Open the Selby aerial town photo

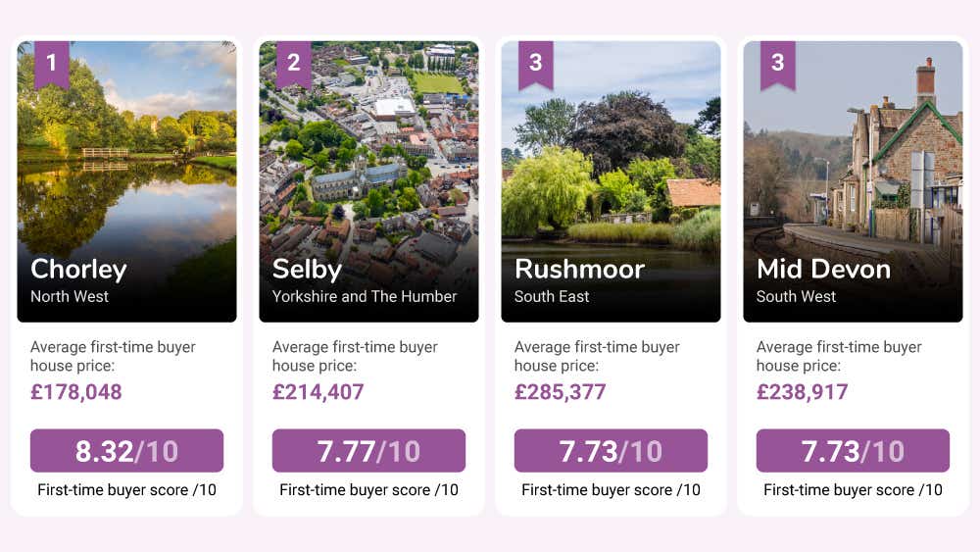click(x=368, y=181)
